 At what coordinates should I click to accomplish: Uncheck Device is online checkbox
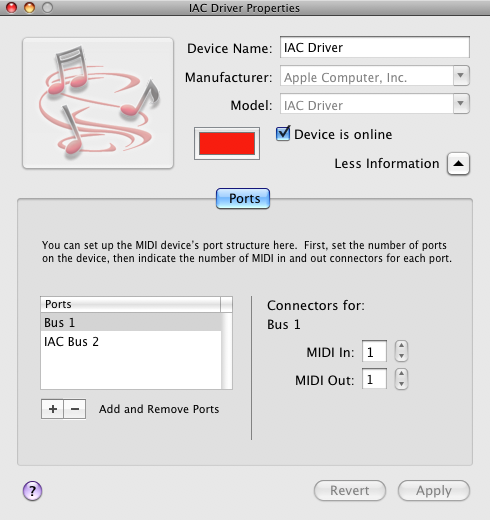[283, 134]
